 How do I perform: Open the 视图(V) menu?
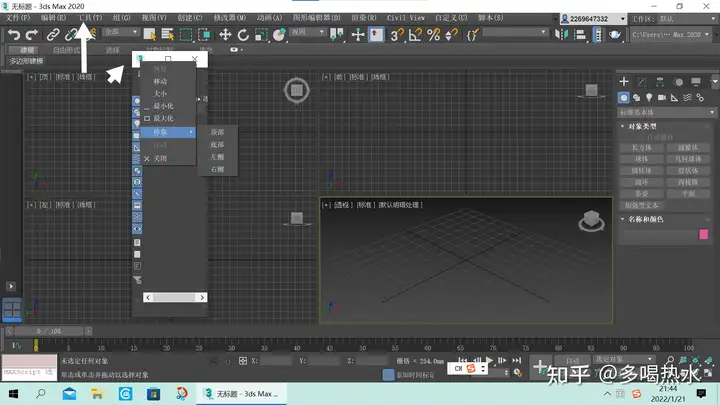154,18
